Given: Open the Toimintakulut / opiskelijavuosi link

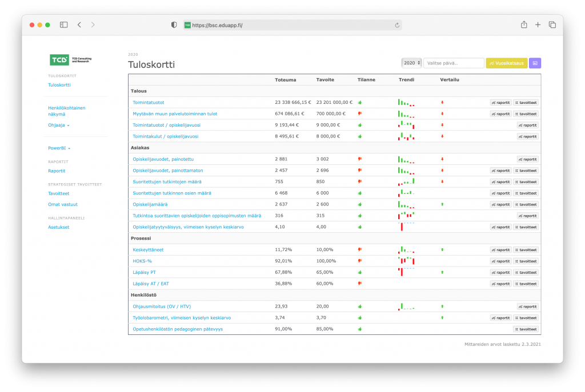Looking at the screenshot, I should tap(165, 136).
